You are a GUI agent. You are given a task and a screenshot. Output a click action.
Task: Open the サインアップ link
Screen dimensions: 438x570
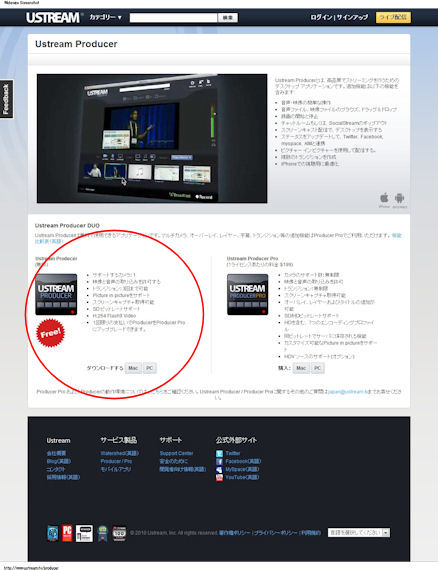[352, 17]
